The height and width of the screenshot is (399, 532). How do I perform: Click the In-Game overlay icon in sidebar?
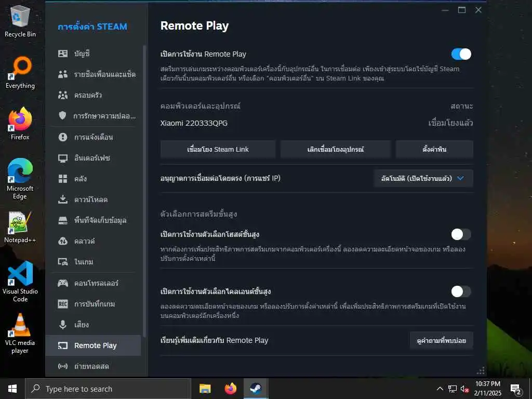[x=63, y=262]
